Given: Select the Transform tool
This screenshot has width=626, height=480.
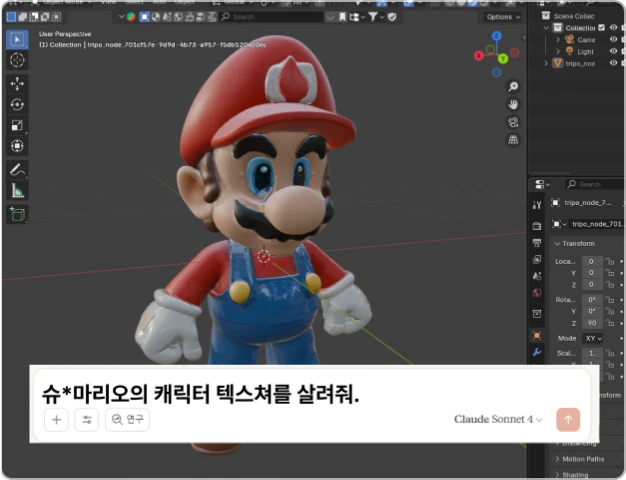Looking at the screenshot, I should click(17, 146).
